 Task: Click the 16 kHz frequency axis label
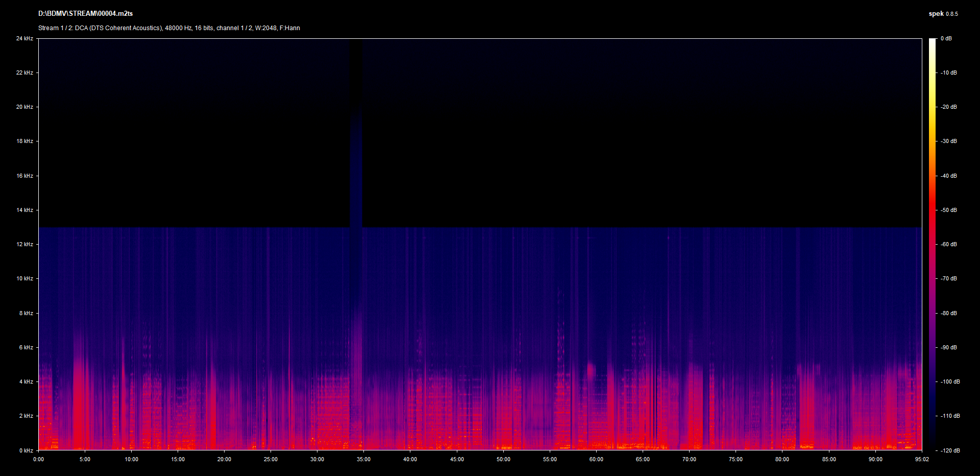(24, 176)
